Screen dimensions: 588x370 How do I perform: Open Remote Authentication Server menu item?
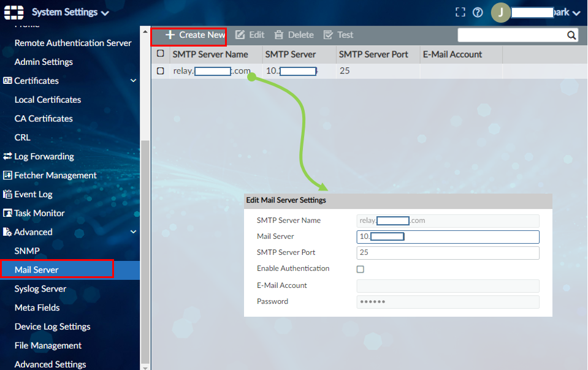73,43
